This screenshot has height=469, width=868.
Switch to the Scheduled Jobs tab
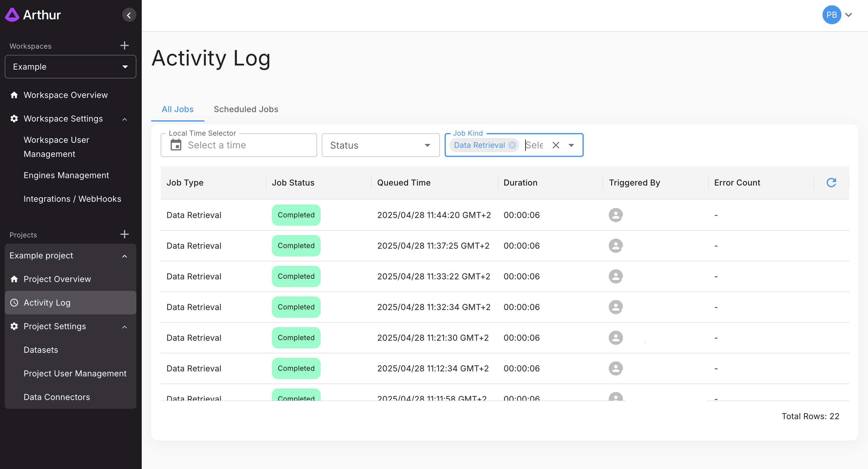(246, 109)
